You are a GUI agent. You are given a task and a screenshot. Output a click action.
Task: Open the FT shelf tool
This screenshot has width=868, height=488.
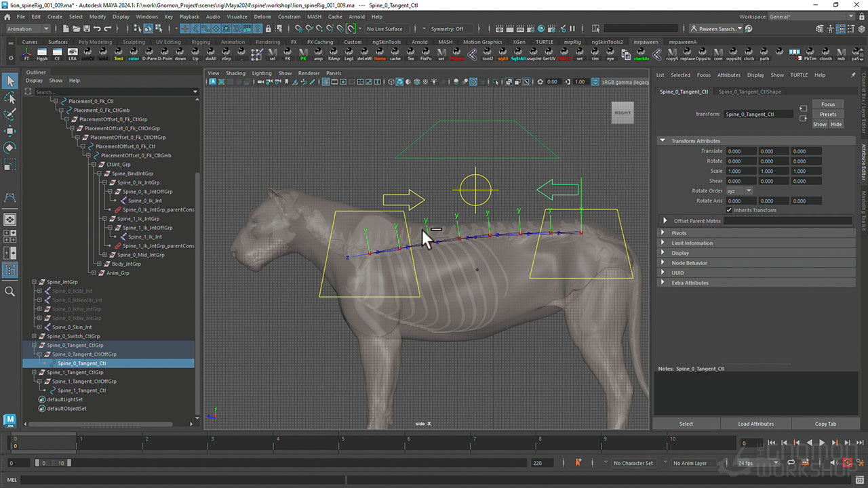[x=27, y=54]
